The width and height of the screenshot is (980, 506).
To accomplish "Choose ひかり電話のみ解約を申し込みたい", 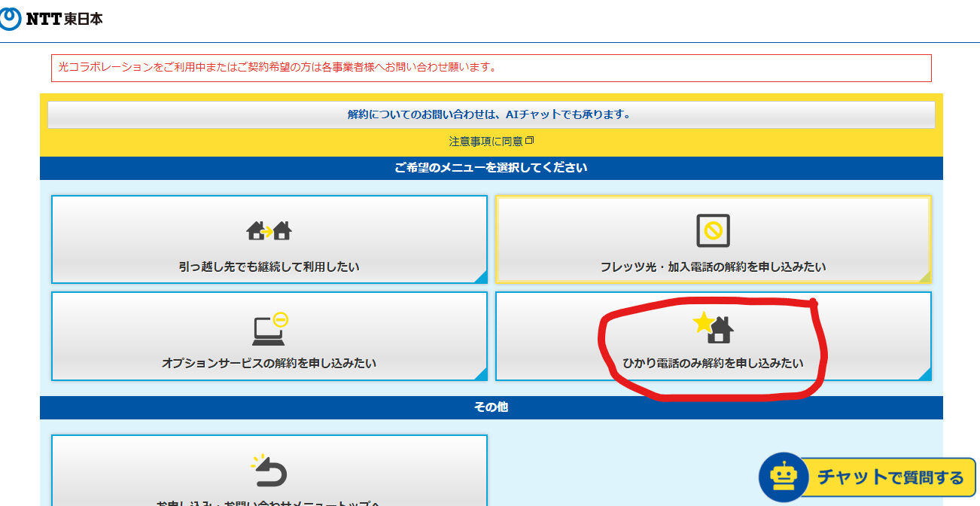I will point(714,336).
